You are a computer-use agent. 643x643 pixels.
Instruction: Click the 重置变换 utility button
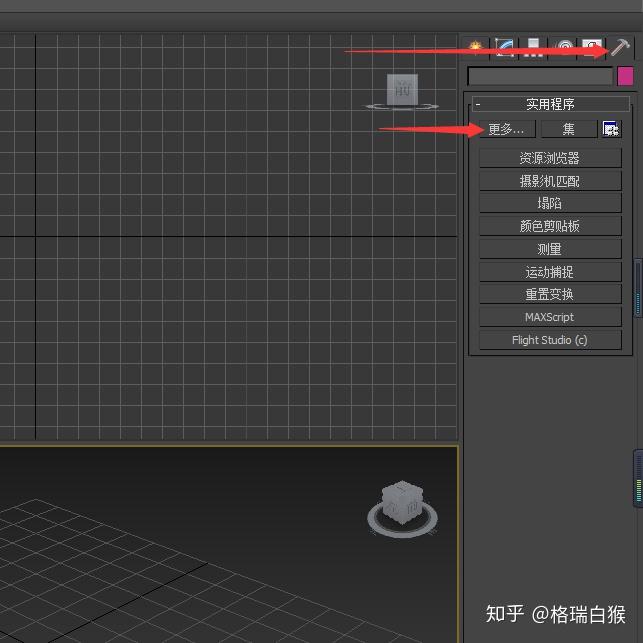[550, 294]
